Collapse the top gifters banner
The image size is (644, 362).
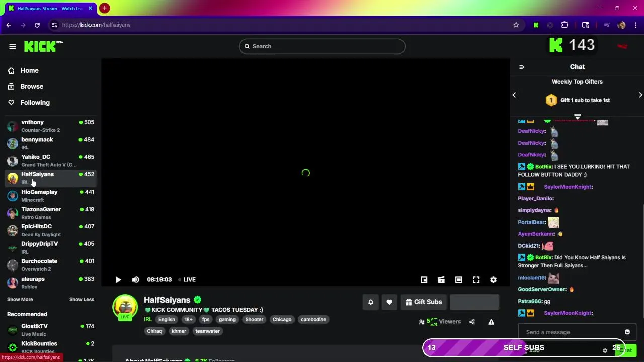pyautogui.click(x=577, y=116)
